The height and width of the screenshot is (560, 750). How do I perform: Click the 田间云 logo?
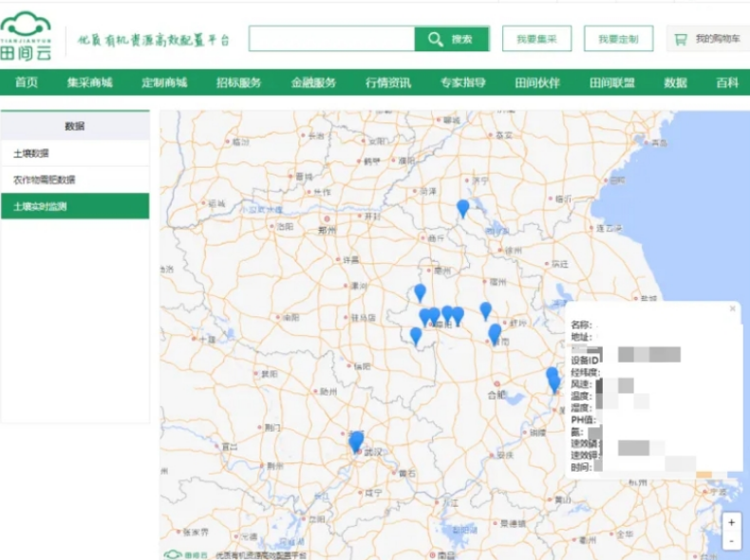[x=27, y=36]
